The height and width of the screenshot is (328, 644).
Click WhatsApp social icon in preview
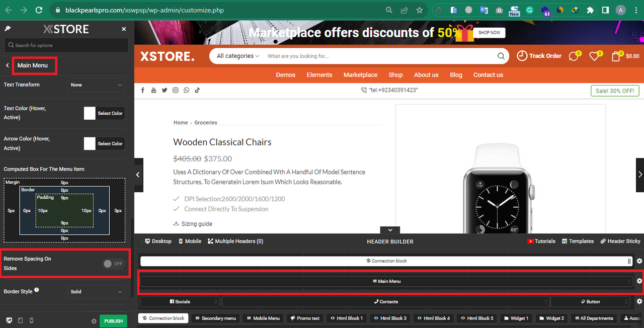(187, 91)
